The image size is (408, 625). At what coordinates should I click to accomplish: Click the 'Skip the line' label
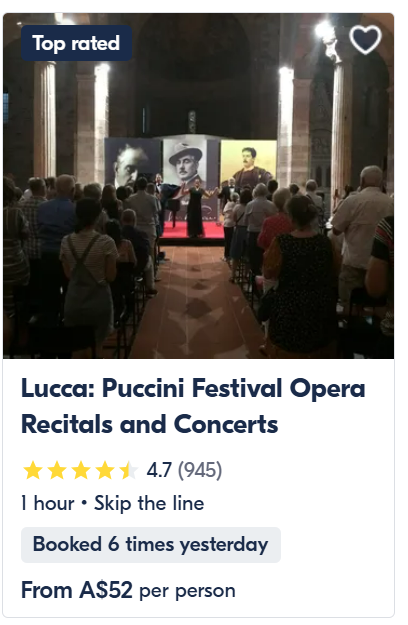[x=149, y=503]
